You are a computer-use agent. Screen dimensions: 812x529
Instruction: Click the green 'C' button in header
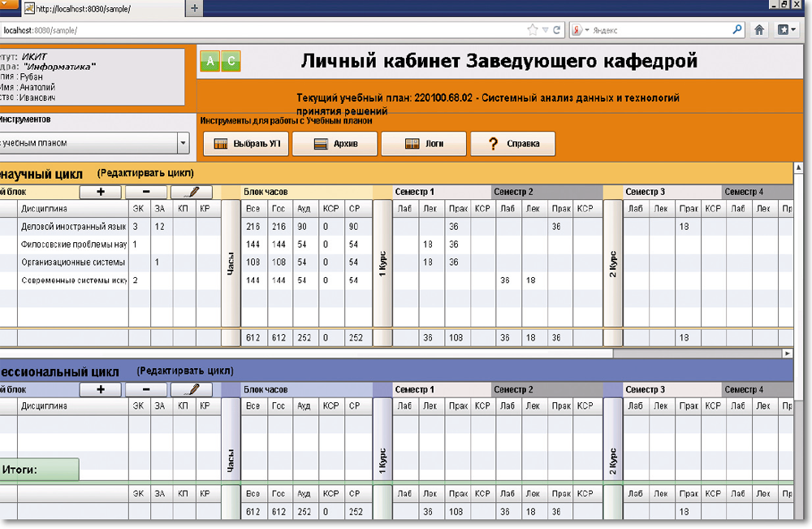[231, 62]
